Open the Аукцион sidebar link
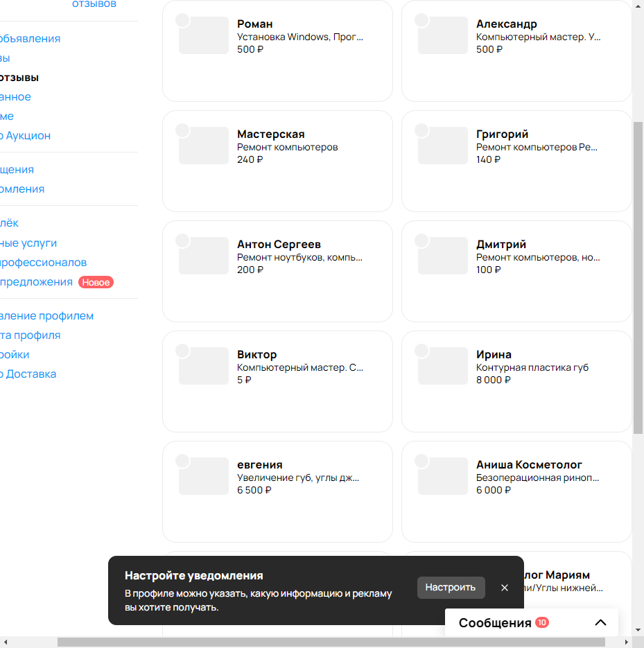The width and height of the screenshot is (644, 648). click(25, 136)
